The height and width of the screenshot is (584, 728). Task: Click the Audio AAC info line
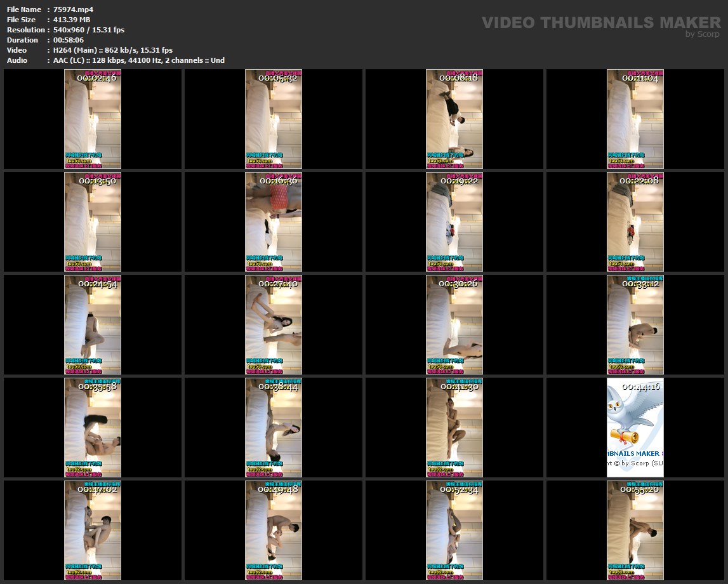pyautogui.click(x=139, y=60)
